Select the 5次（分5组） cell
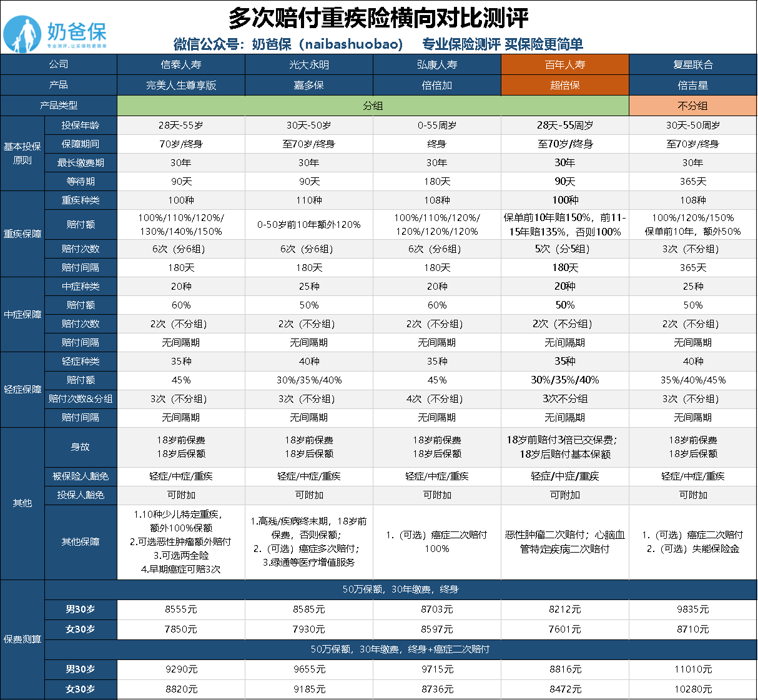The image size is (758, 700). tap(565, 249)
